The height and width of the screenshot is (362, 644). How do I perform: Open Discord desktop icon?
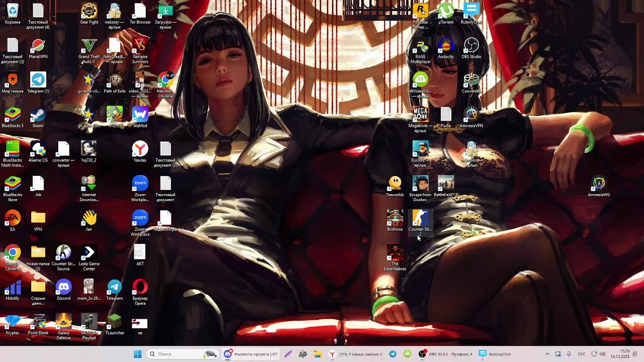pyautogui.click(x=64, y=290)
